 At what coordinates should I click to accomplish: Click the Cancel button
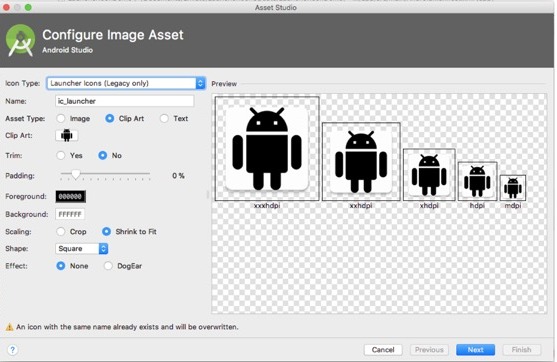coord(383,350)
